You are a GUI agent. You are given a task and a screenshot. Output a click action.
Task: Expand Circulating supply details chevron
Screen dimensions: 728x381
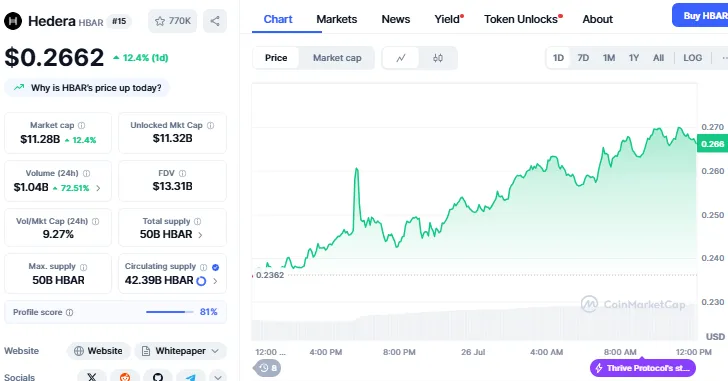pyautogui.click(x=215, y=281)
